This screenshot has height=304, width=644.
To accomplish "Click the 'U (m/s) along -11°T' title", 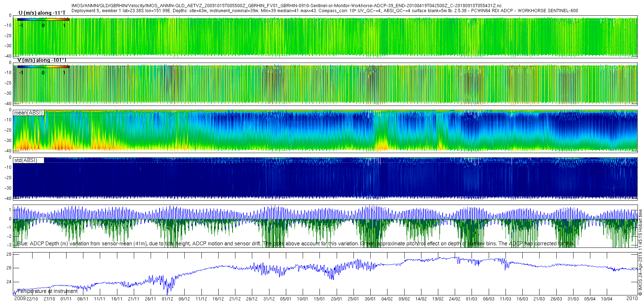I will click(x=42, y=13).
